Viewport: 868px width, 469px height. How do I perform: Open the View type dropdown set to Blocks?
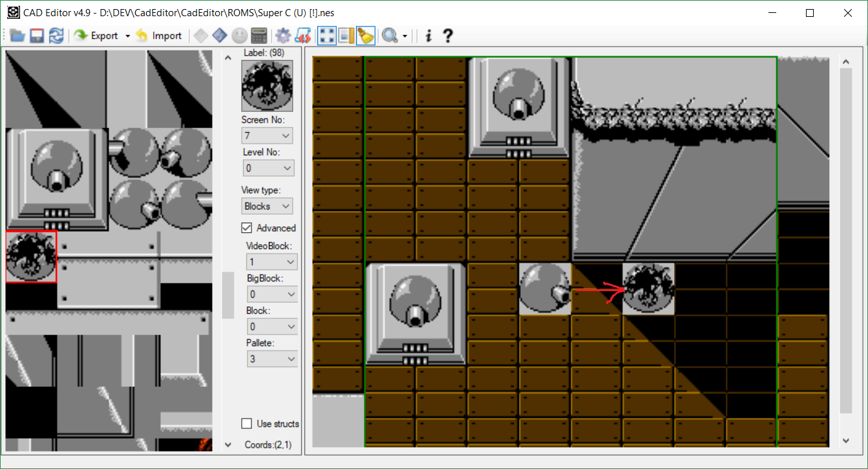point(267,206)
